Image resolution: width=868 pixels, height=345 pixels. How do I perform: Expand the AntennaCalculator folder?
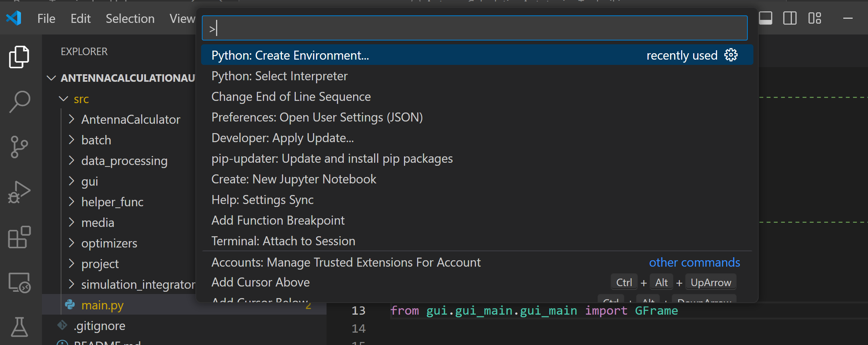[x=130, y=119]
